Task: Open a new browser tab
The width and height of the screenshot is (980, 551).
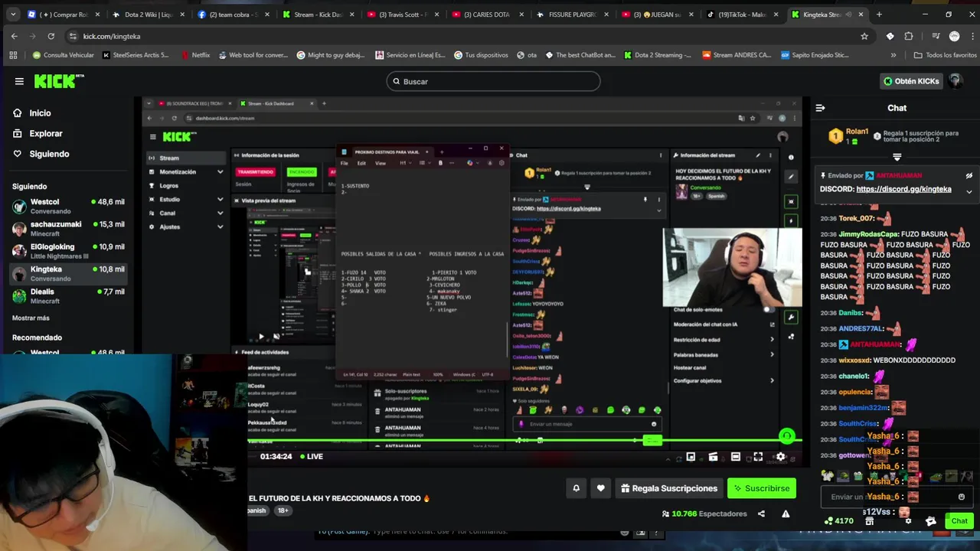Action: [878, 15]
